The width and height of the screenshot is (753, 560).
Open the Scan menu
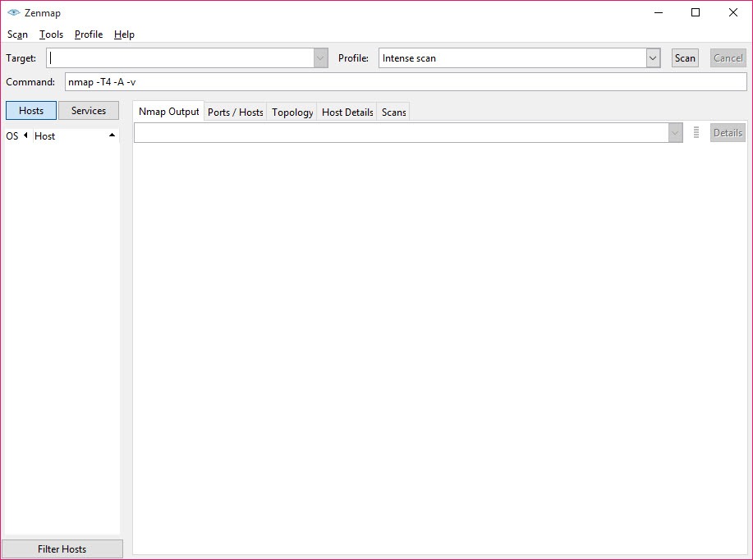point(18,34)
